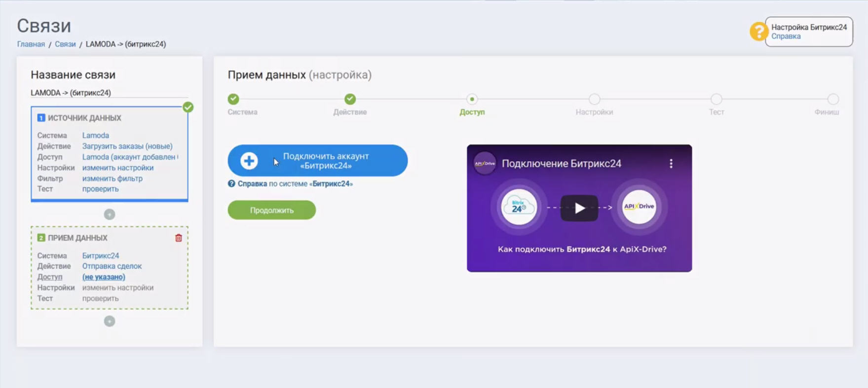Open the video three-dot options menu
This screenshot has height=388, width=868.
(x=671, y=164)
